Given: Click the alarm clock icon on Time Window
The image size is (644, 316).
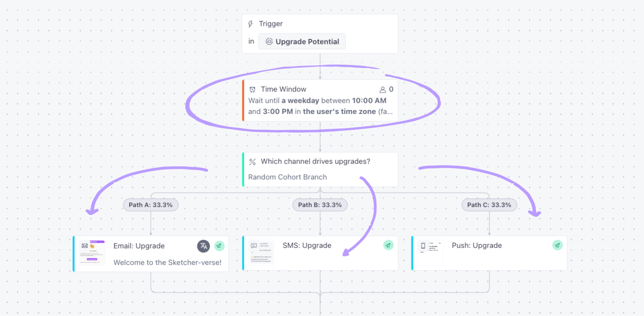Looking at the screenshot, I should (x=253, y=90).
